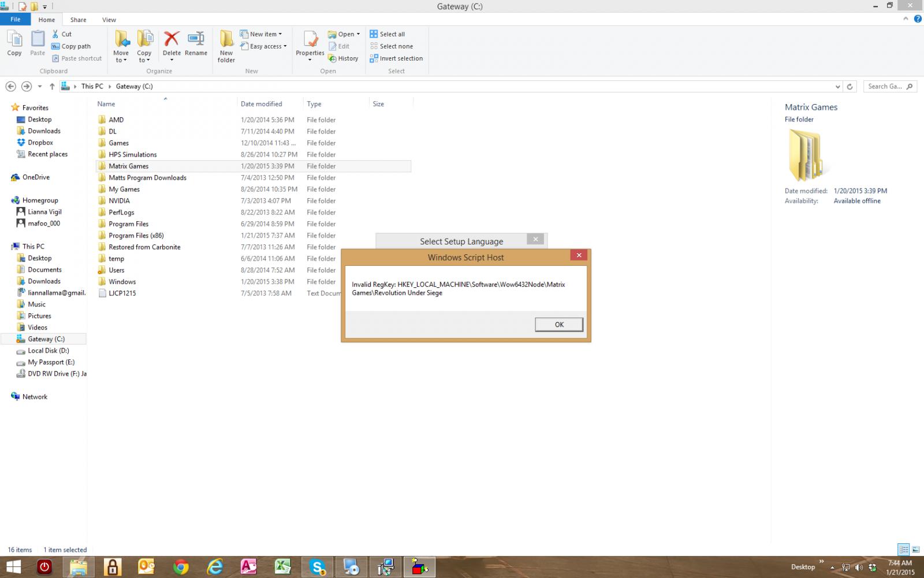The height and width of the screenshot is (578, 924).
Task: Click the History icon in ribbon
Action: pos(343,58)
